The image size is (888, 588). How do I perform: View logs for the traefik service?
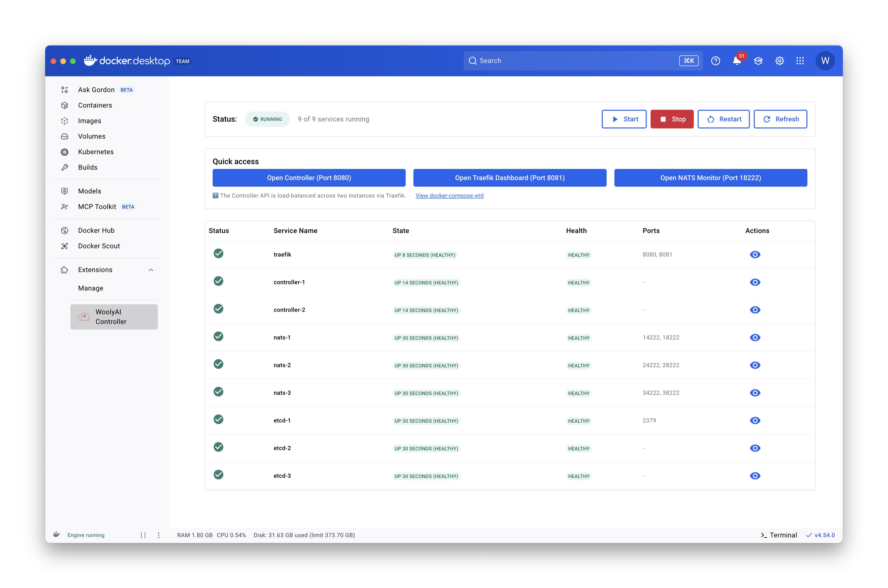pyautogui.click(x=755, y=254)
